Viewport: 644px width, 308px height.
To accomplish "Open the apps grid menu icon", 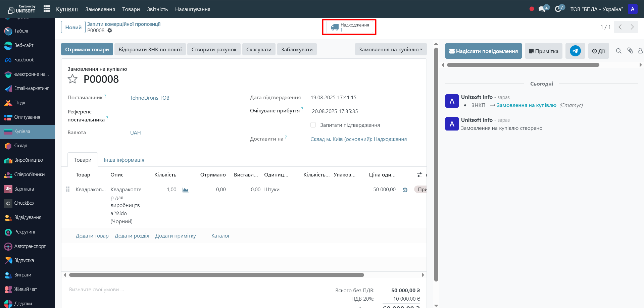I will [47, 9].
